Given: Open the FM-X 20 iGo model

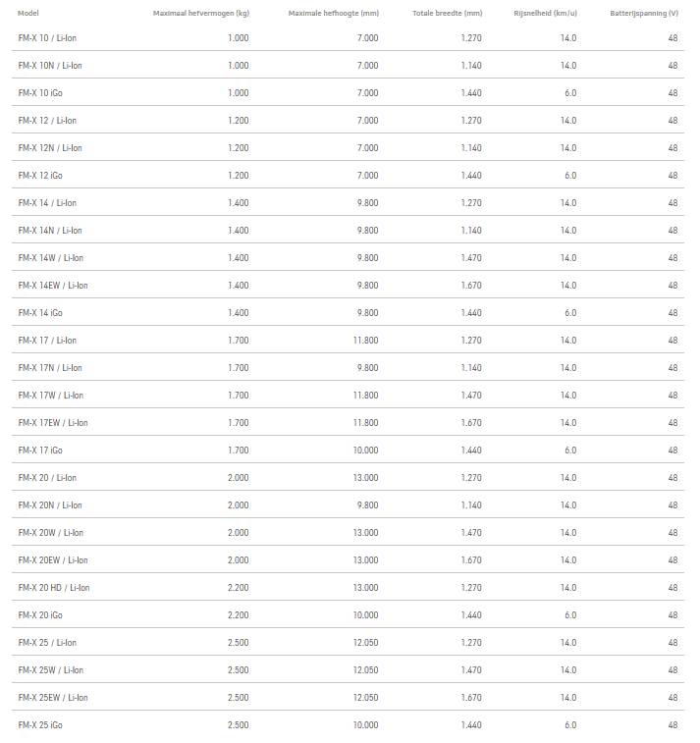Looking at the screenshot, I should [x=40, y=615].
